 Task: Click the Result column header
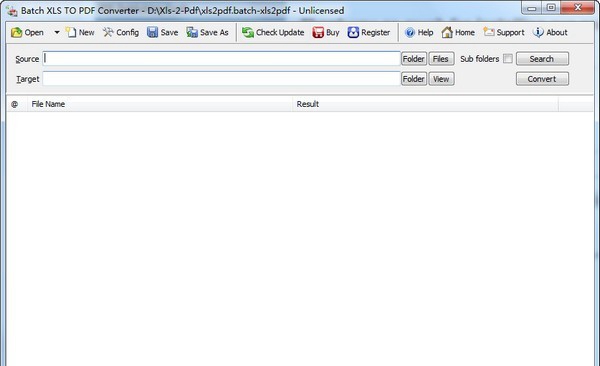tap(426, 104)
